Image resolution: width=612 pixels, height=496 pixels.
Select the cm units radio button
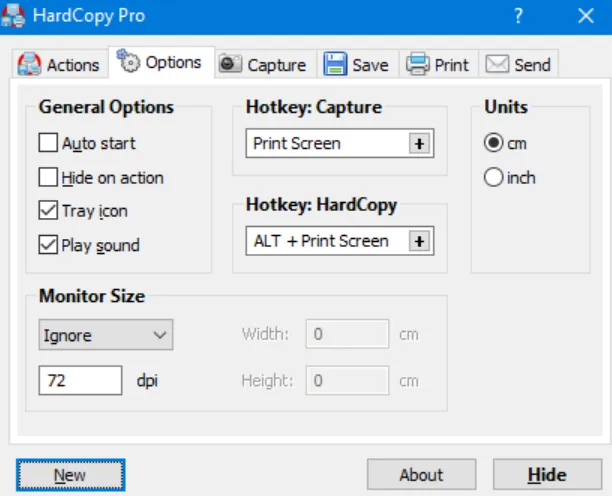click(x=493, y=143)
